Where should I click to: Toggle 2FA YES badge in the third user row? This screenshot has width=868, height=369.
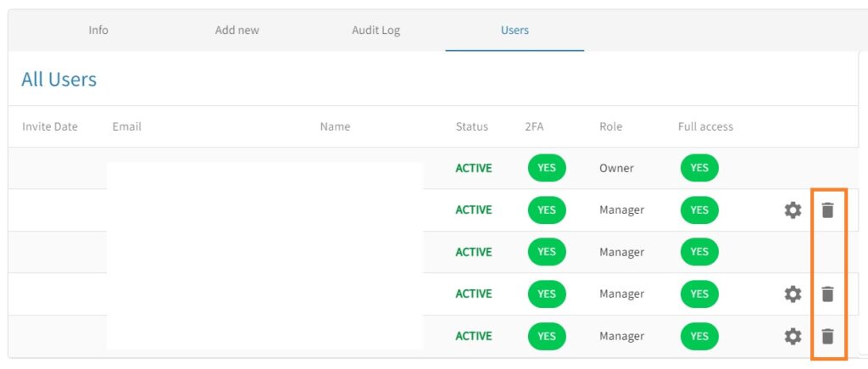click(x=547, y=252)
